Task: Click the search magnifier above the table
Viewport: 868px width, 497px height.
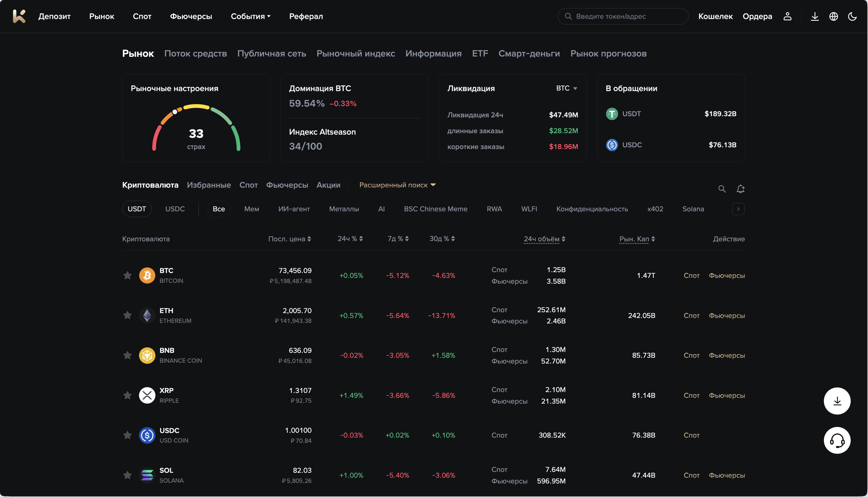Action: pyautogui.click(x=722, y=189)
